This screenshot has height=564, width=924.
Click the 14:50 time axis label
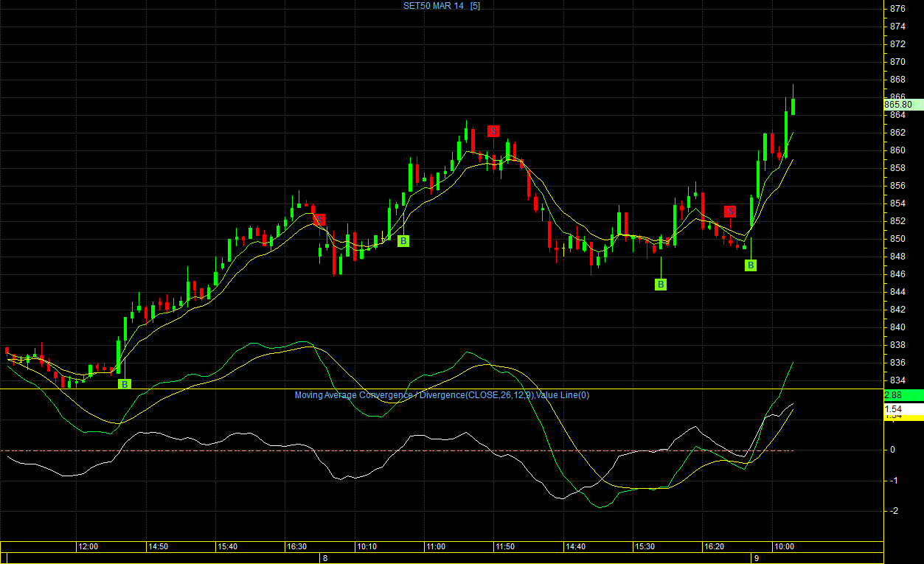point(158,547)
